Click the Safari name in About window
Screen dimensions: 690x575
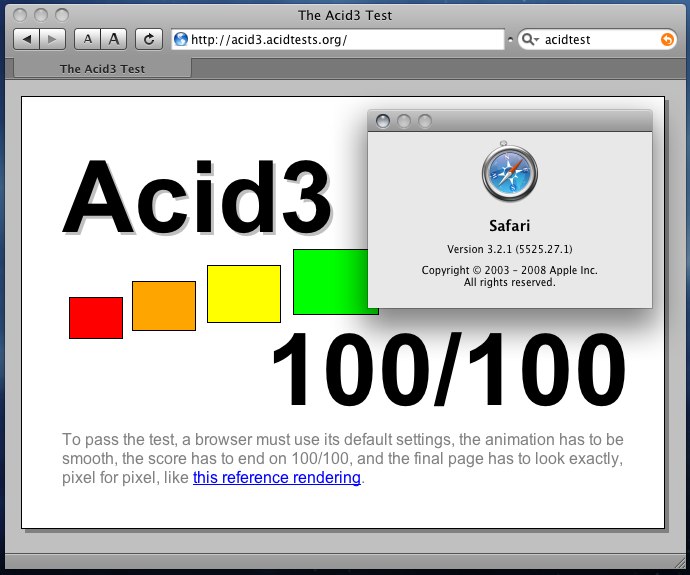[510, 226]
